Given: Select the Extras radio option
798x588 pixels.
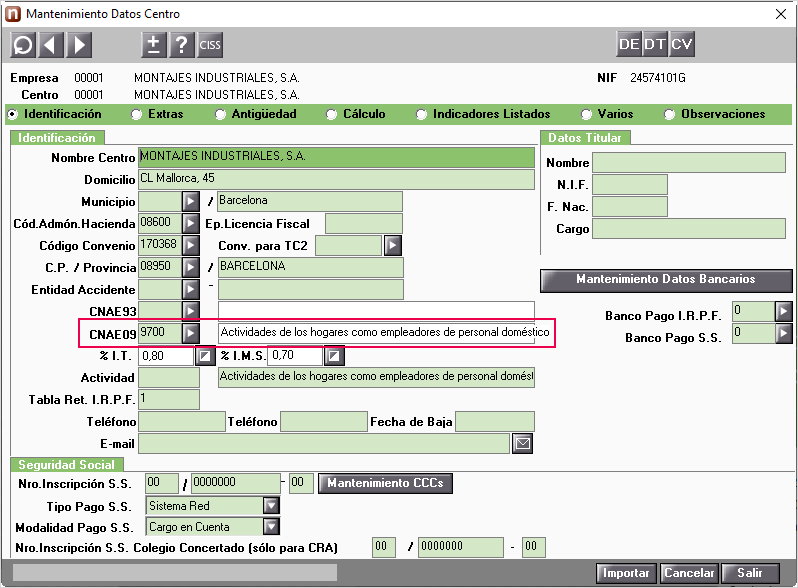Looking at the screenshot, I should pyautogui.click(x=136, y=115).
